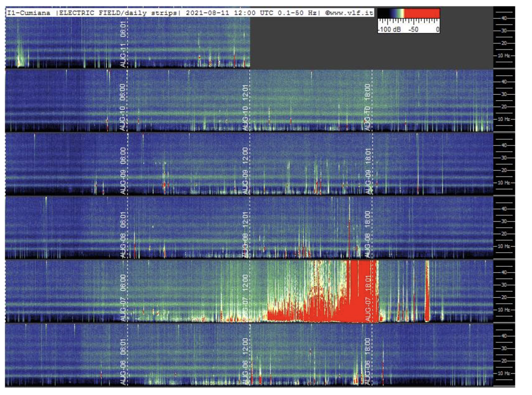This screenshot has width=532, height=395.
Task: Click the tick ruler under the color scale
Action: (x=409, y=21)
